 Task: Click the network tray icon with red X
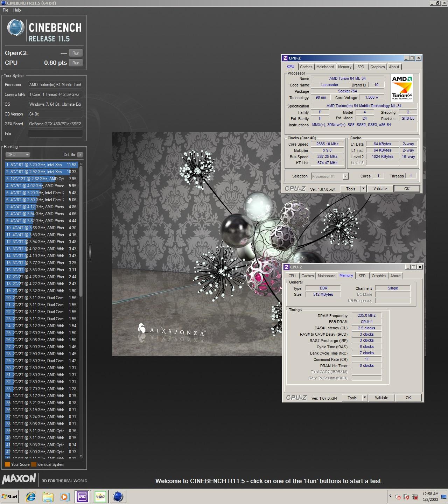pyautogui.click(x=415, y=497)
